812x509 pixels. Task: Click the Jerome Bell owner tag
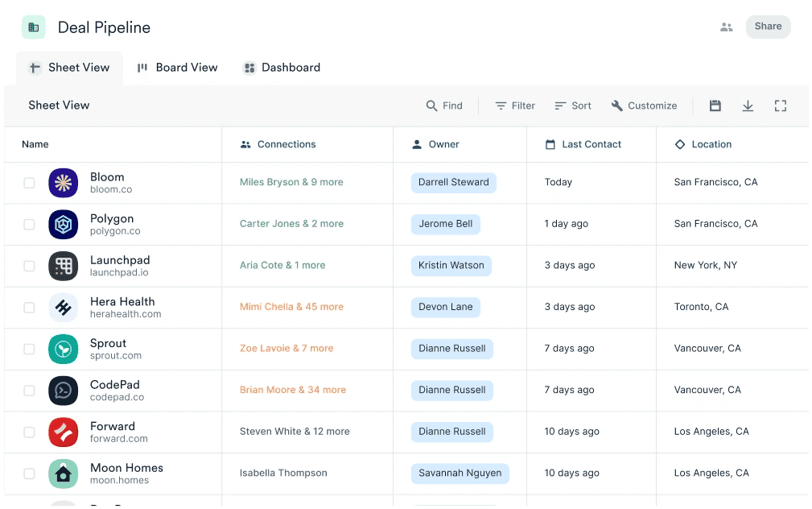tap(445, 224)
